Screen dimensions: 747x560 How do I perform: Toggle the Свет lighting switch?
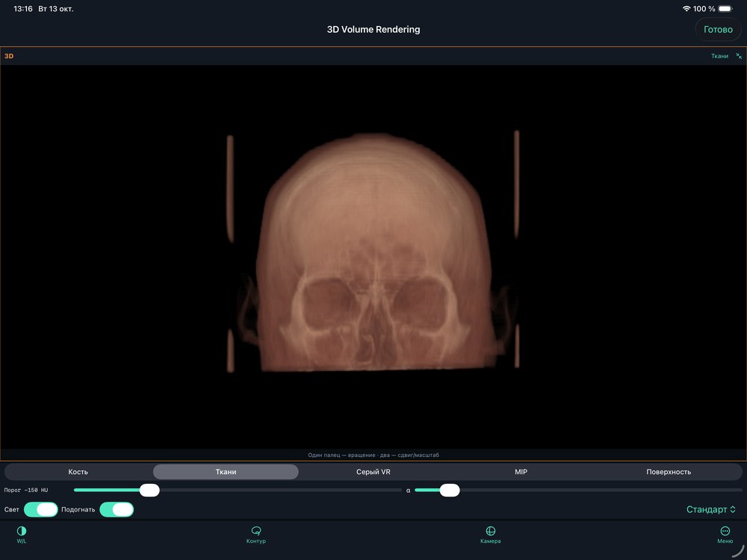coord(41,509)
